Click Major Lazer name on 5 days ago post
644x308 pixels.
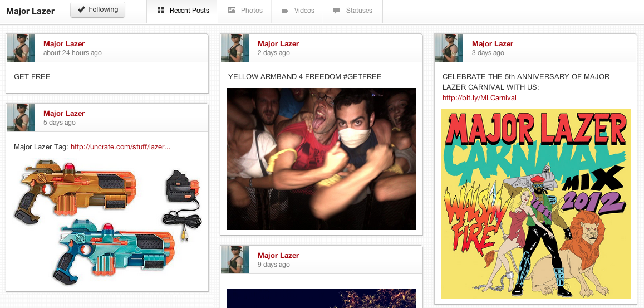click(x=64, y=114)
